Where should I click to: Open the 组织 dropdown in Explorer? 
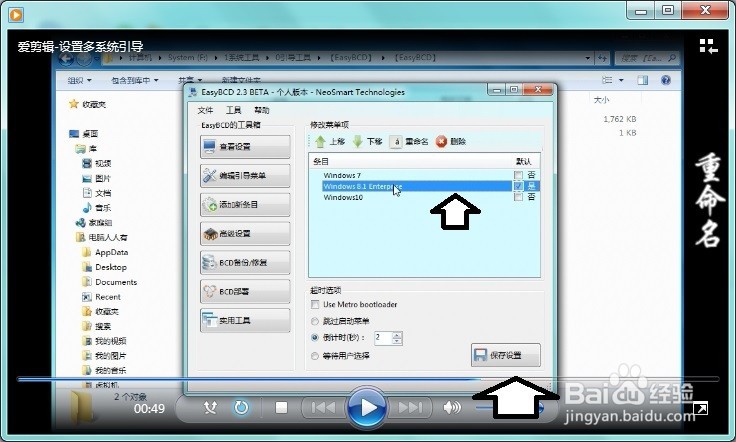point(79,81)
